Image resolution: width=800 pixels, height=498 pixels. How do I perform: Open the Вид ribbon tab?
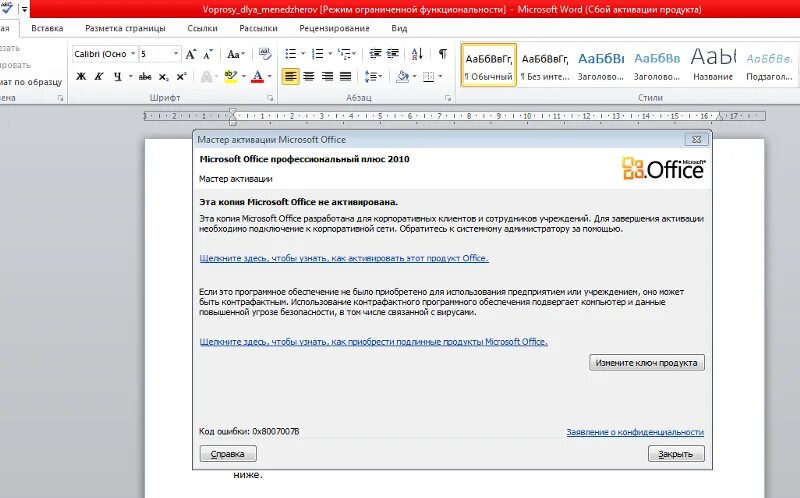[x=399, y=28]
